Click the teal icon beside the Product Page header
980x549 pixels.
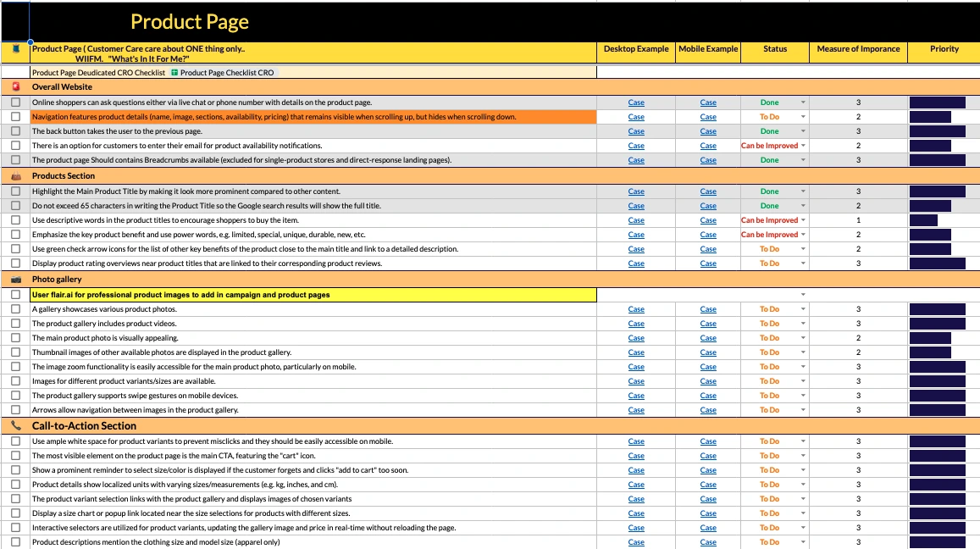tap(15, 49)
